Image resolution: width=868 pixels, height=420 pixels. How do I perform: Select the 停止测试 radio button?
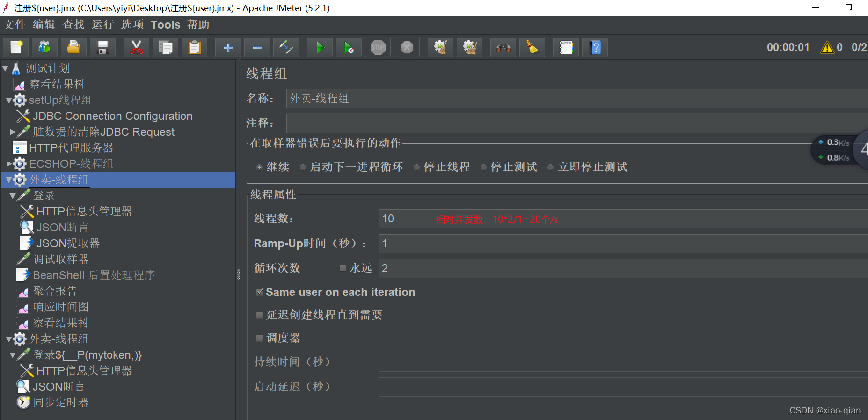coord(484,167)
